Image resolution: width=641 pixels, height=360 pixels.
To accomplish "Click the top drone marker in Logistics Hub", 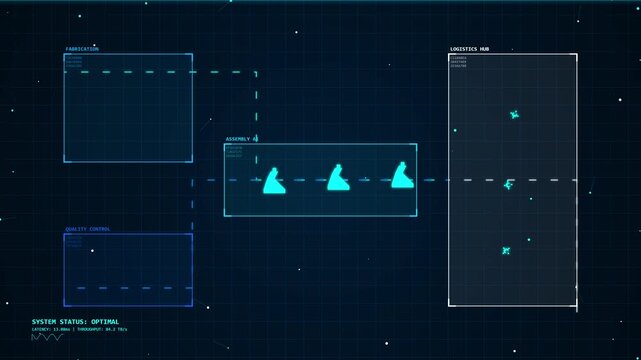I will (514, 115).
